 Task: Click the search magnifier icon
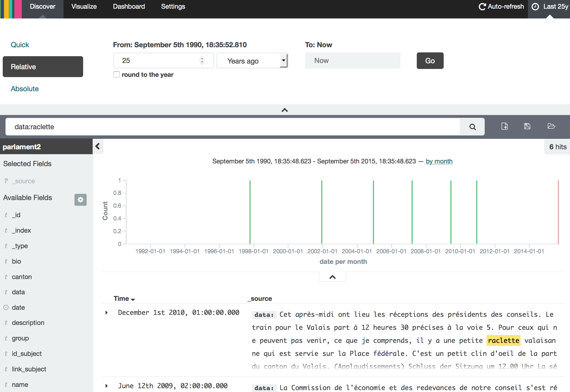click(x=472, y=127)
